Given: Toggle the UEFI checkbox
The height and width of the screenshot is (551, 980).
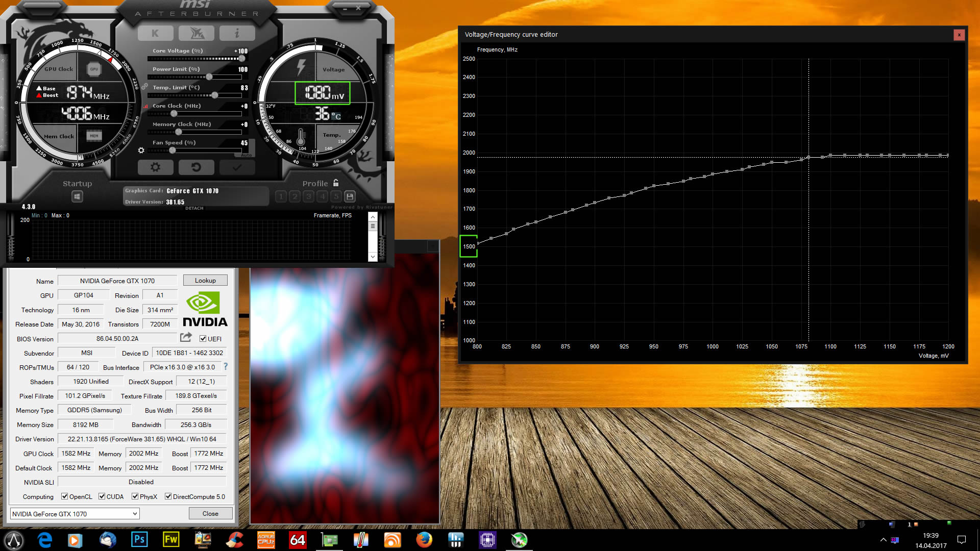Looking at the screenshot, I should point(203,339).
